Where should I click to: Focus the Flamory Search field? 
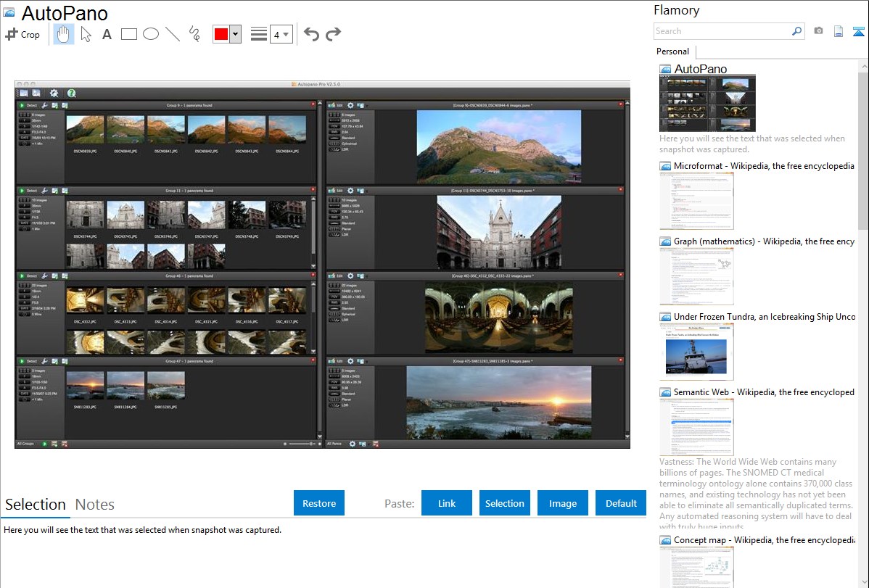click(722, 31)
